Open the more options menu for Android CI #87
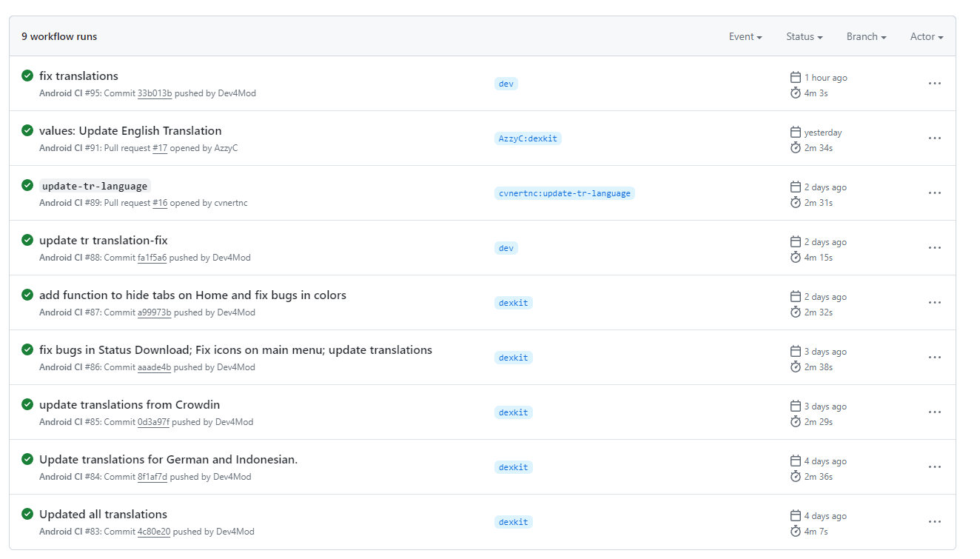 [934, 303]
